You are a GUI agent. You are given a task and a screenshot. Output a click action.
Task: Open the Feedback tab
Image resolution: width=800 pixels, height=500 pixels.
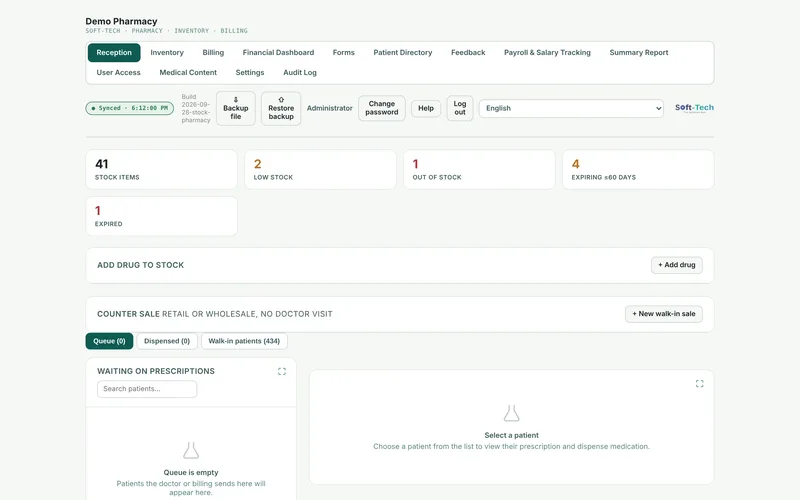(468, 53)
